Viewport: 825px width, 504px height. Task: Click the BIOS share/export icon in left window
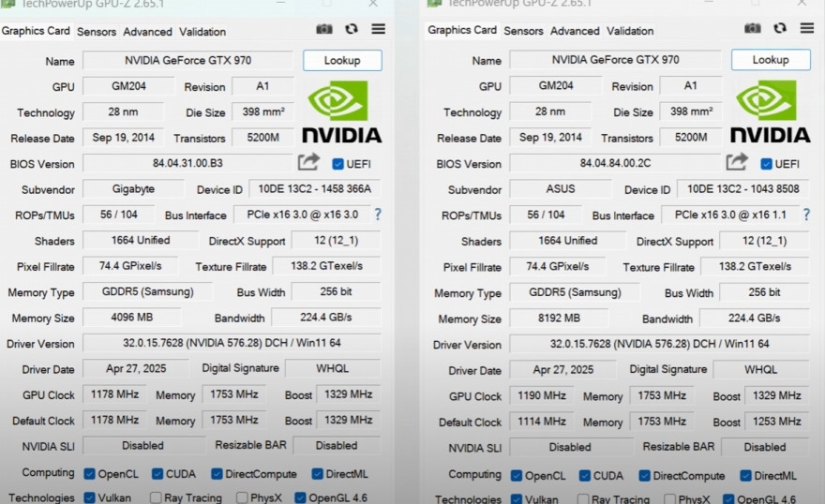point(308,162)
